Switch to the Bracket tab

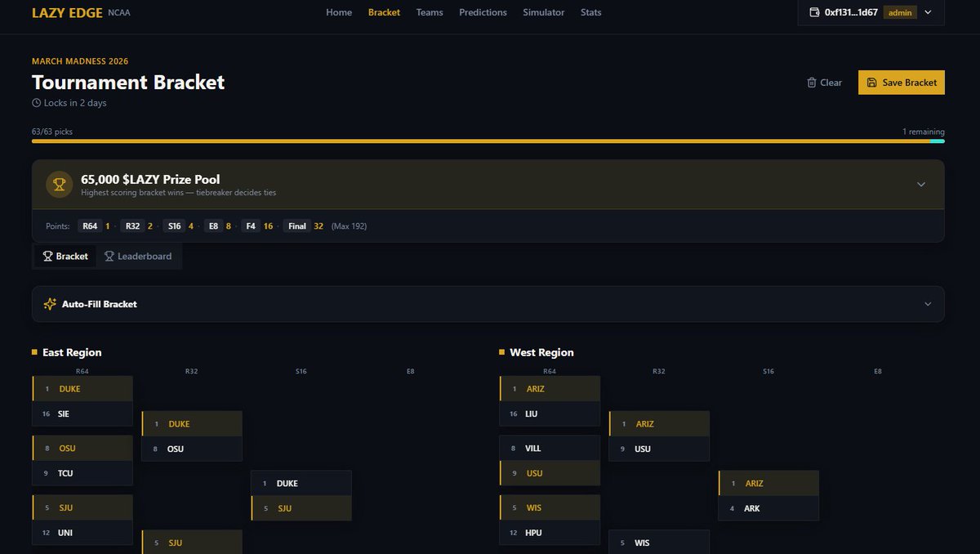click(x=65, y=257)
